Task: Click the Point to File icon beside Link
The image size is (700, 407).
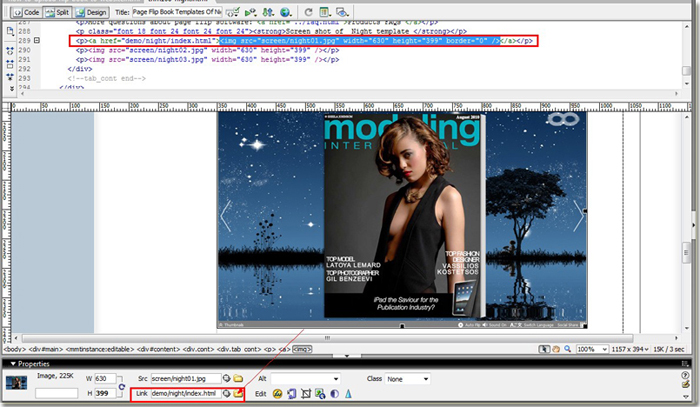Action: (227, 393)
